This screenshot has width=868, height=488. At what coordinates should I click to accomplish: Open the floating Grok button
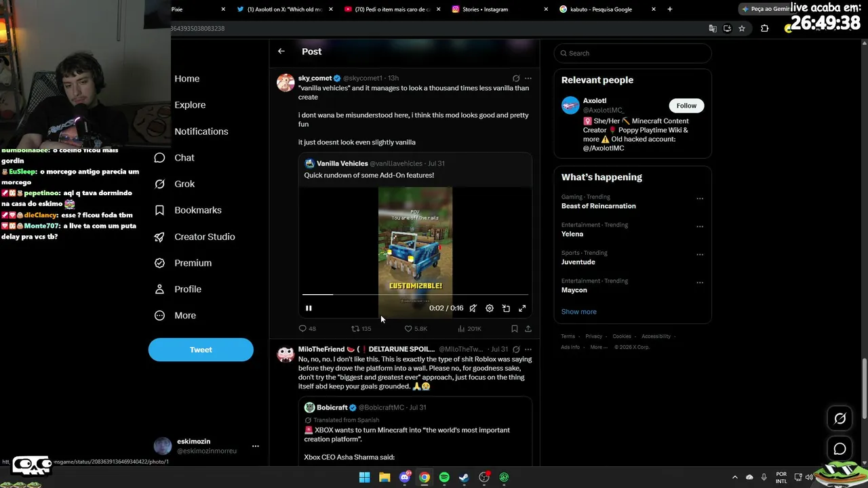tap(840, 419)
